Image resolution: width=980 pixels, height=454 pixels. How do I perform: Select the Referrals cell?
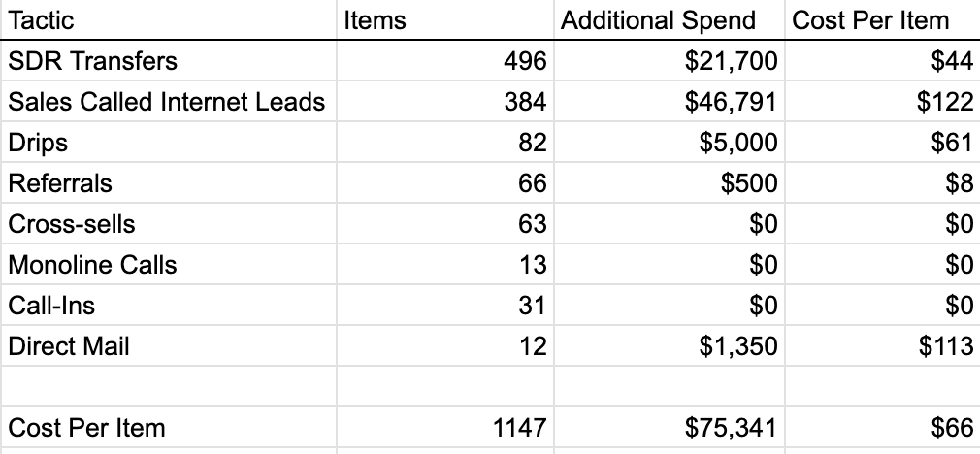[x=169, y=183]
